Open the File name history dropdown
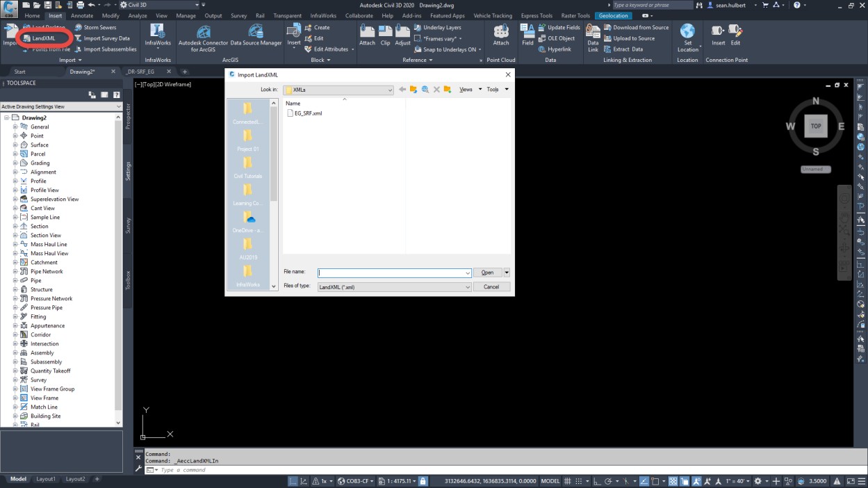868x488 pixels. tap(468, 273)
